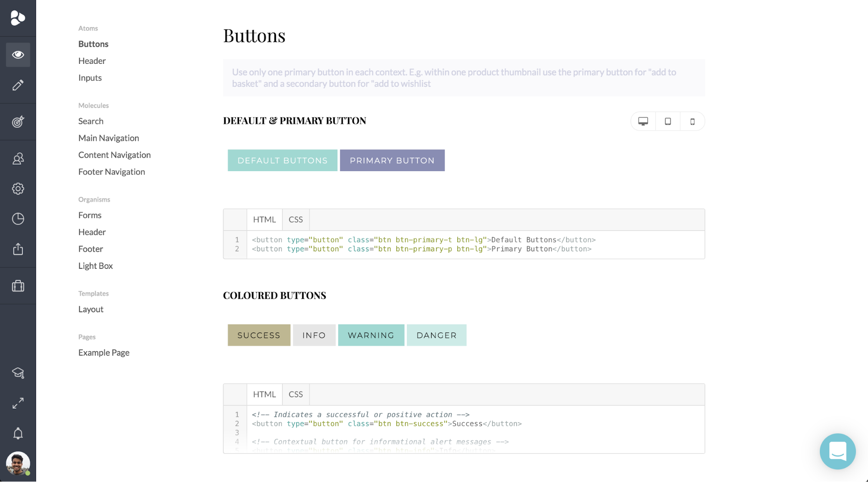Click the DEFAULT BUTTONS button
Screen dimensions: 868x482
click(x=282, y=160)
